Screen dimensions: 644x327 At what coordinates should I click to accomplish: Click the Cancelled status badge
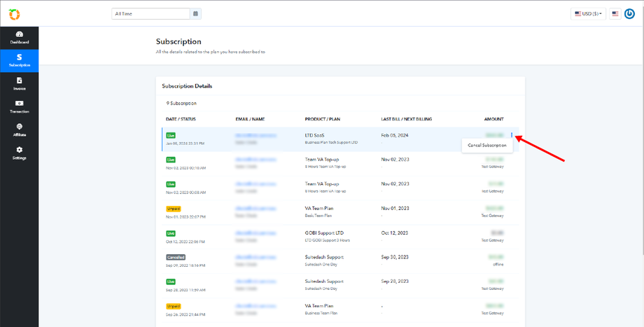(176, 257)
